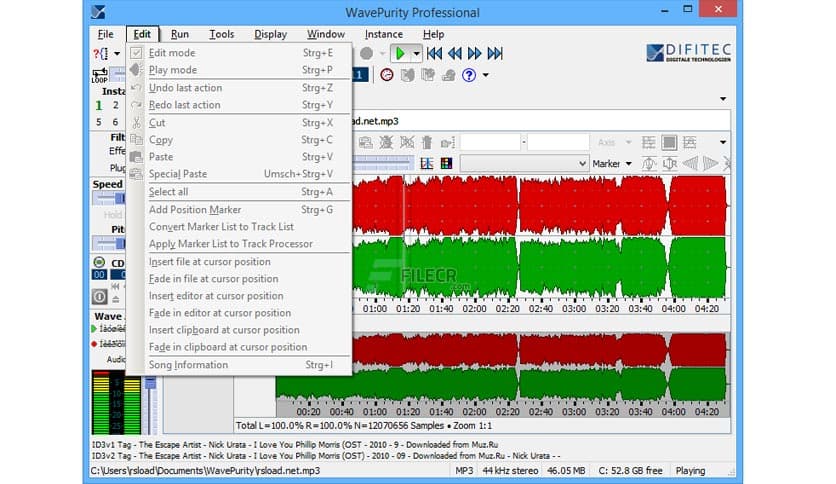Viewport: 836px width, 484px height.
Task: Open the Marker dropdown
Action: pos(612,164)
